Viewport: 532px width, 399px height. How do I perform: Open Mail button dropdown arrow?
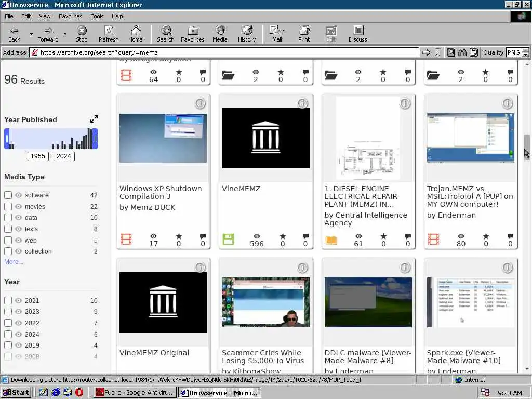click(283, 31)
